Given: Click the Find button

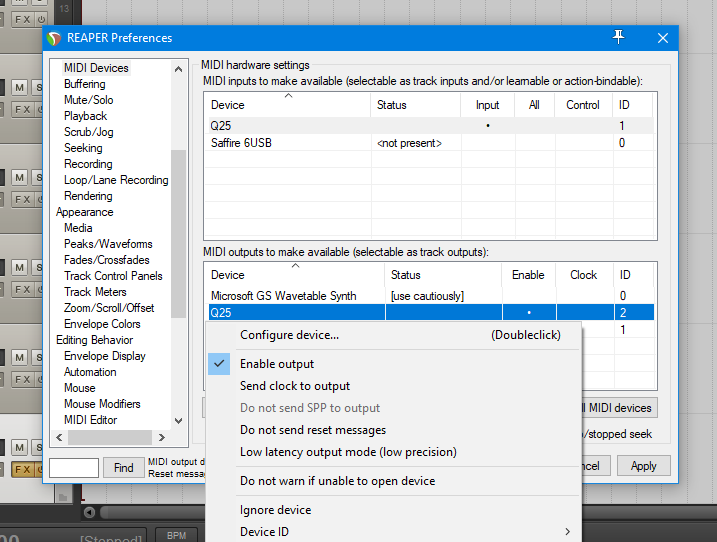Looking at the screenshot, I should click(123, 467).
